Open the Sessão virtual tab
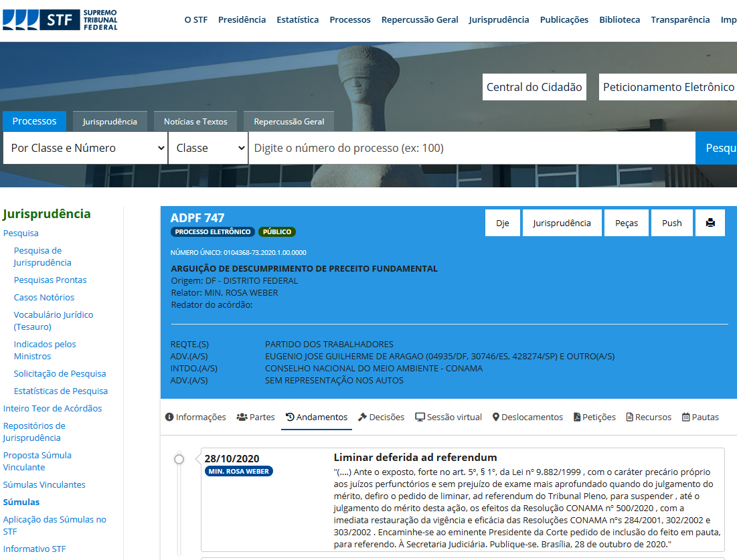 coord(448,417)
